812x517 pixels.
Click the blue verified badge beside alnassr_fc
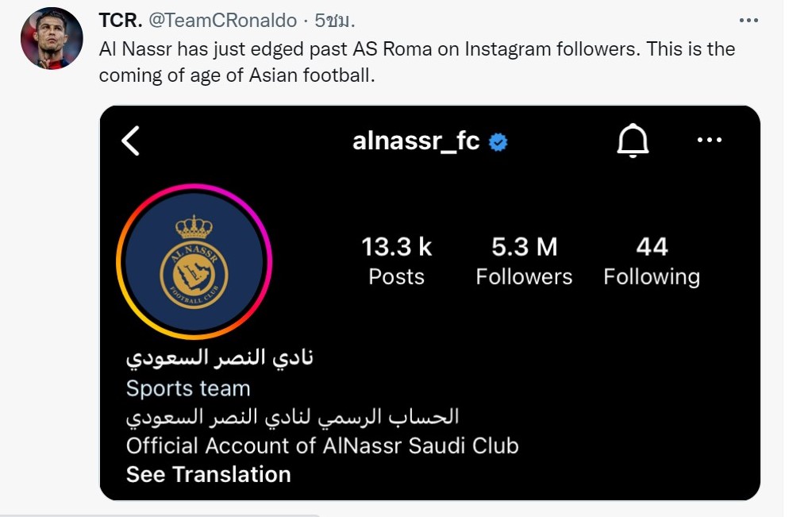pos(498,142)
